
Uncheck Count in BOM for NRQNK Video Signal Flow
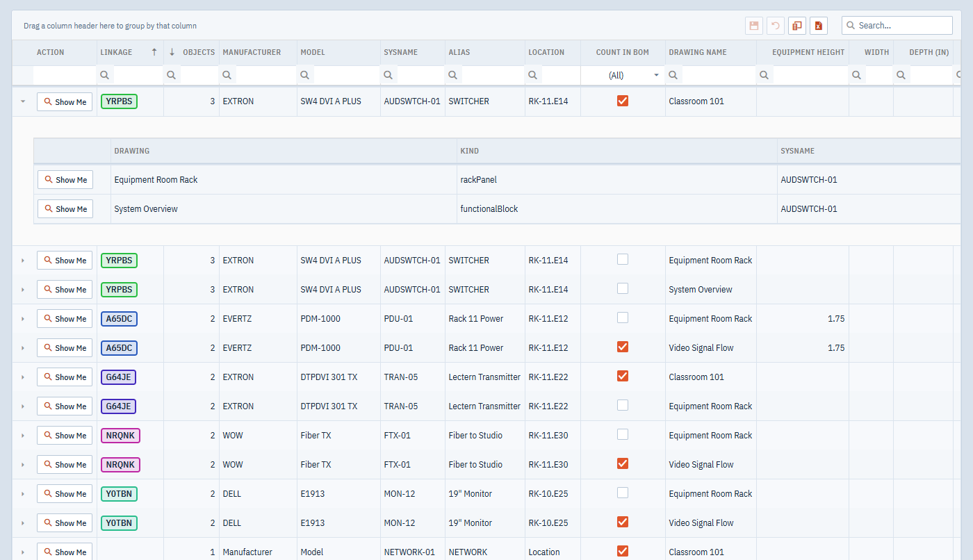623,463
